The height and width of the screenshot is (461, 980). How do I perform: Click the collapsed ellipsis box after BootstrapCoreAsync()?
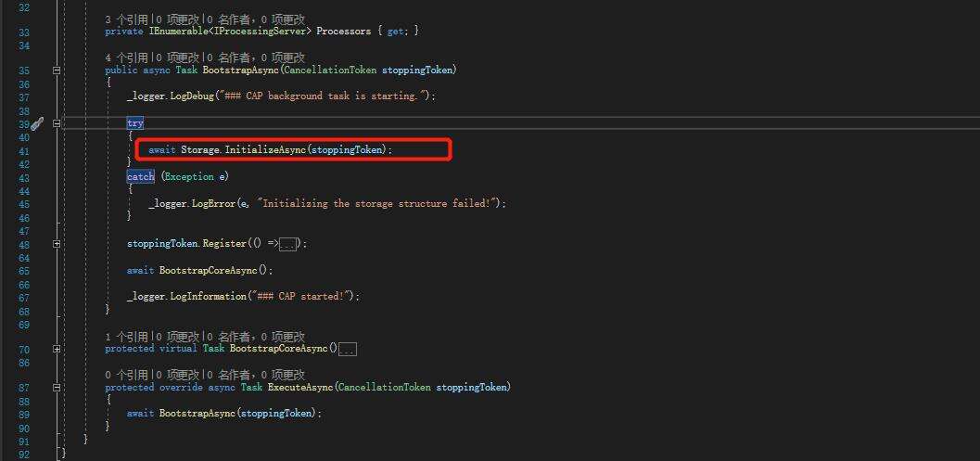[x=348, y=350]
